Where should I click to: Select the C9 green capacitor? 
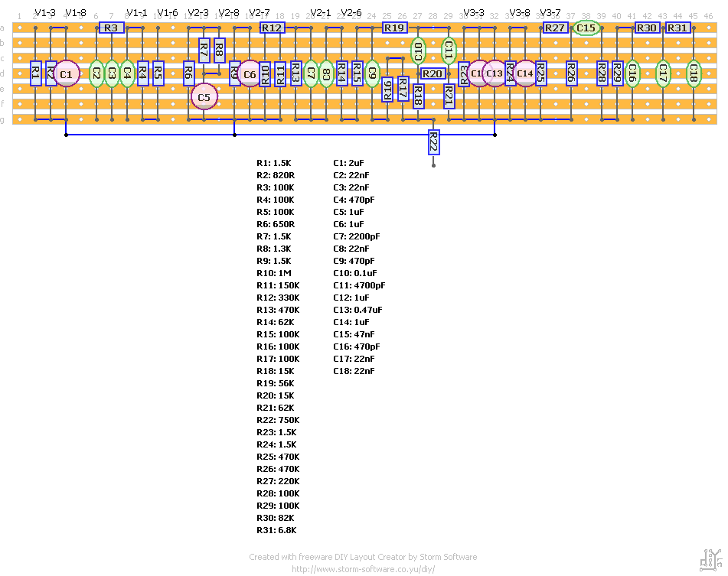[372, 73]
